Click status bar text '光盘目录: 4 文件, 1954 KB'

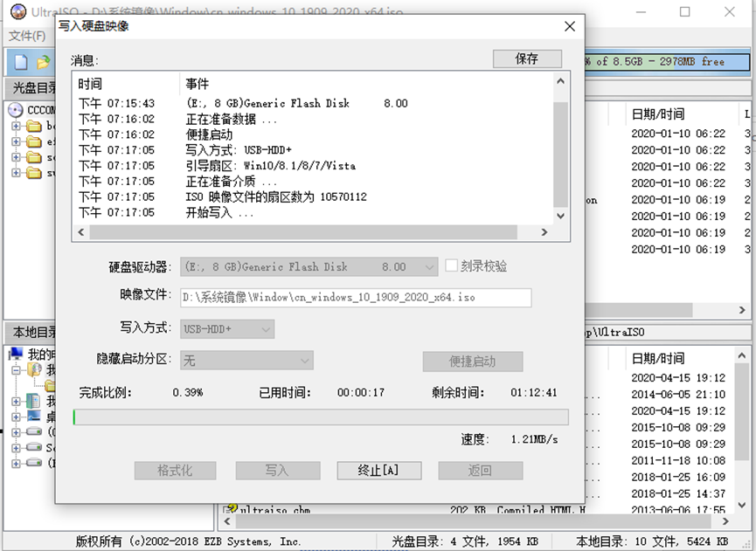(x=465, y=541)
